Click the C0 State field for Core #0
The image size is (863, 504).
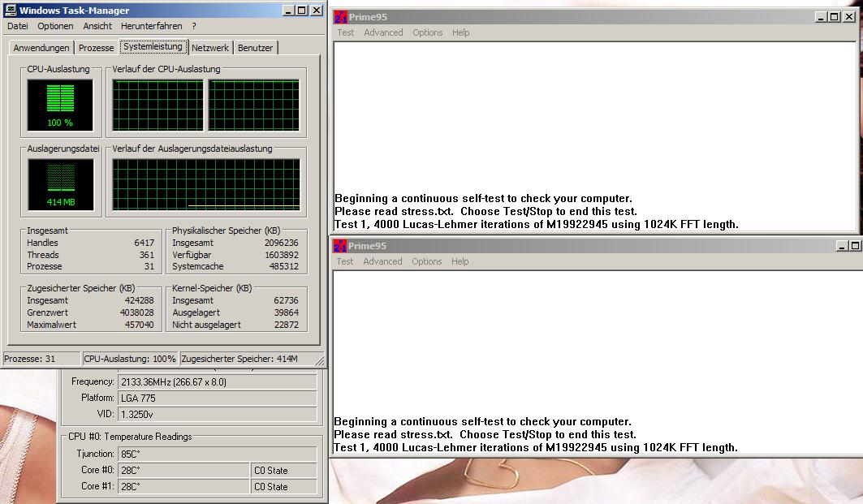tap(283, 471)
